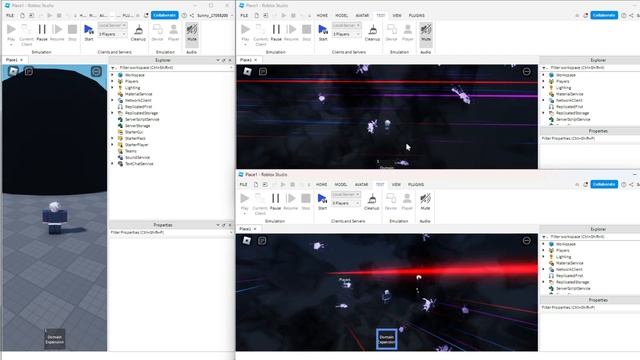Toggle Mute audio in bottom-right window
The width and height of the screenshot is (640, 360).
point(425,201)
